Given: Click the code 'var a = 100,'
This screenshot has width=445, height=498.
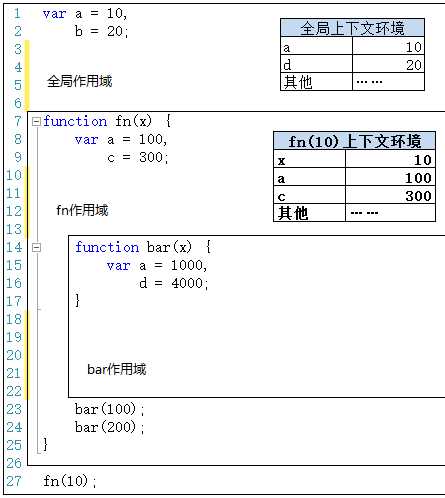Looking at the screenshot, I should point(121,139).
